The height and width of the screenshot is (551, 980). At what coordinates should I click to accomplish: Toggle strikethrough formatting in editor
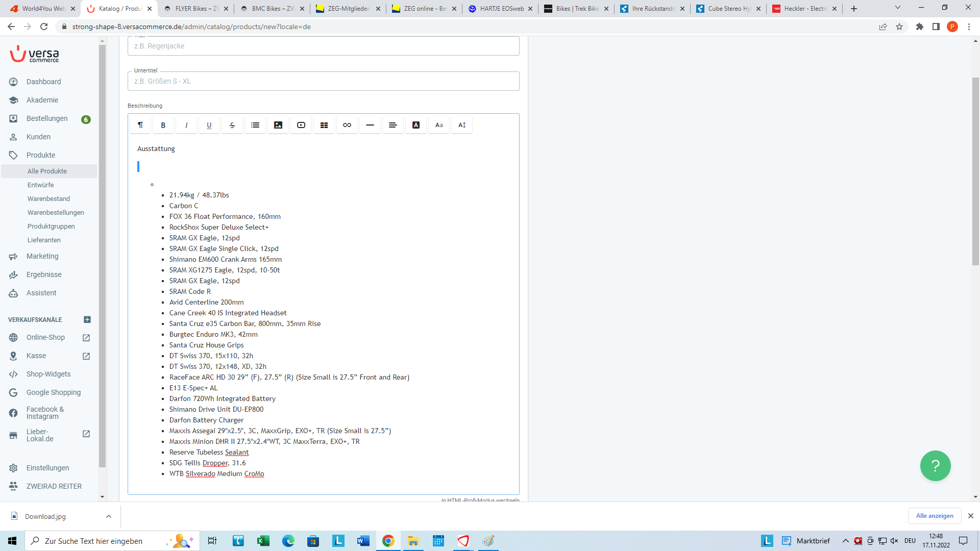(232, 125)
